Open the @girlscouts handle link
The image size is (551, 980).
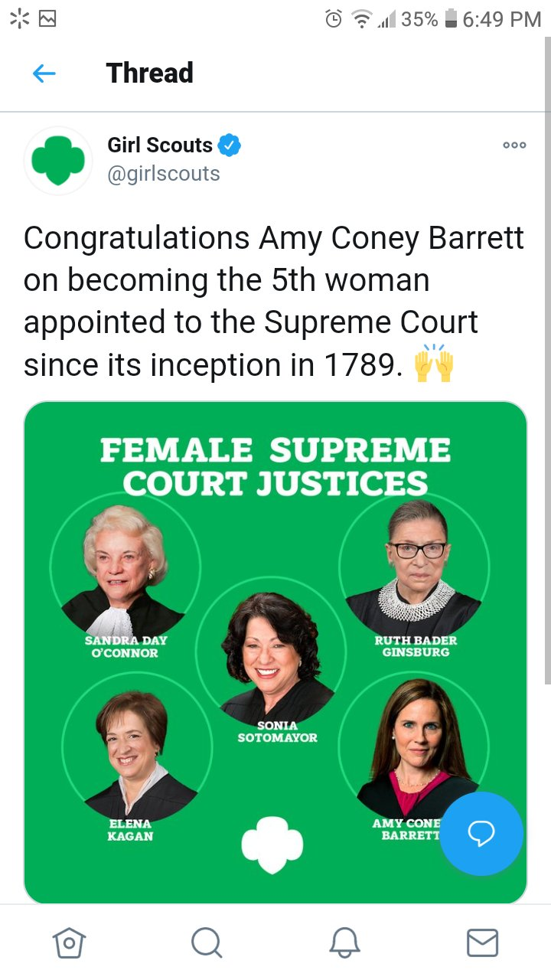click(x=163, y=174)
